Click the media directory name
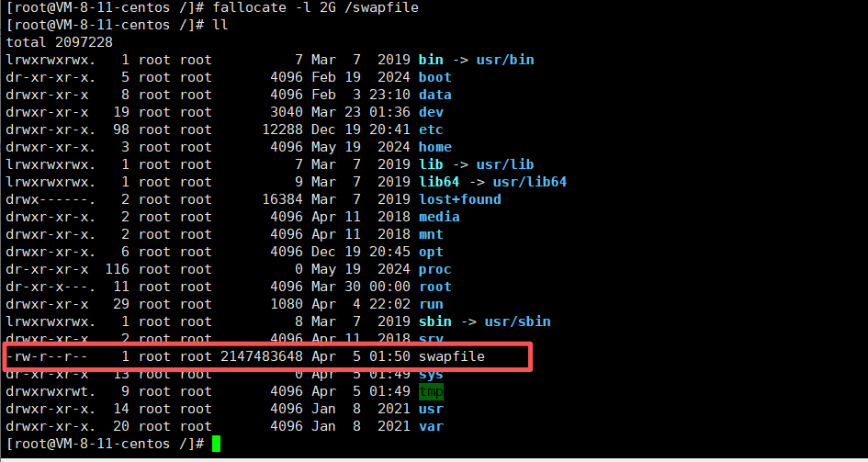Viewport: 868px width, 462px height. click(x=438, y=217)
